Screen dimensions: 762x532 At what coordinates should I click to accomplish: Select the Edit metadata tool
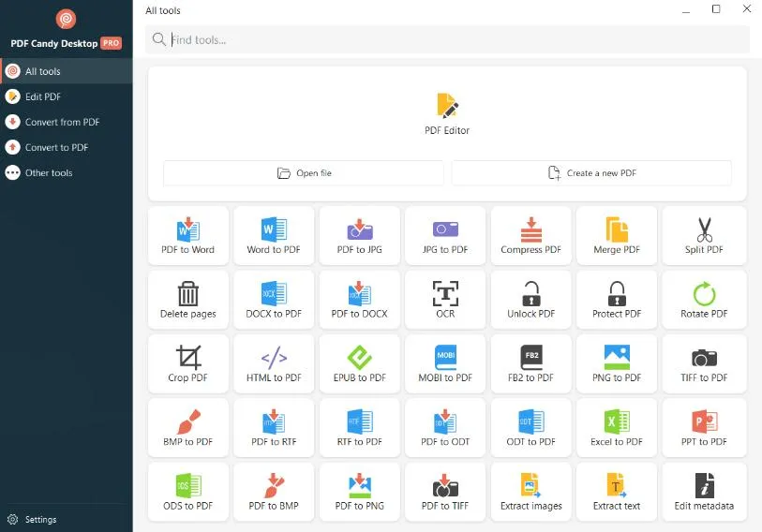tap(704, 492)
